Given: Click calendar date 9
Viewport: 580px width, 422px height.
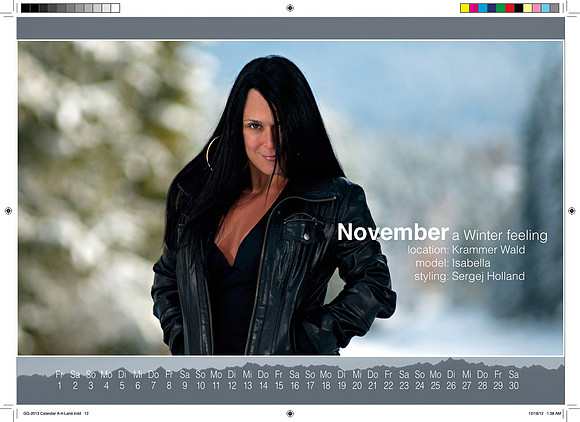Looking at the screenshot, I should 185,386.
